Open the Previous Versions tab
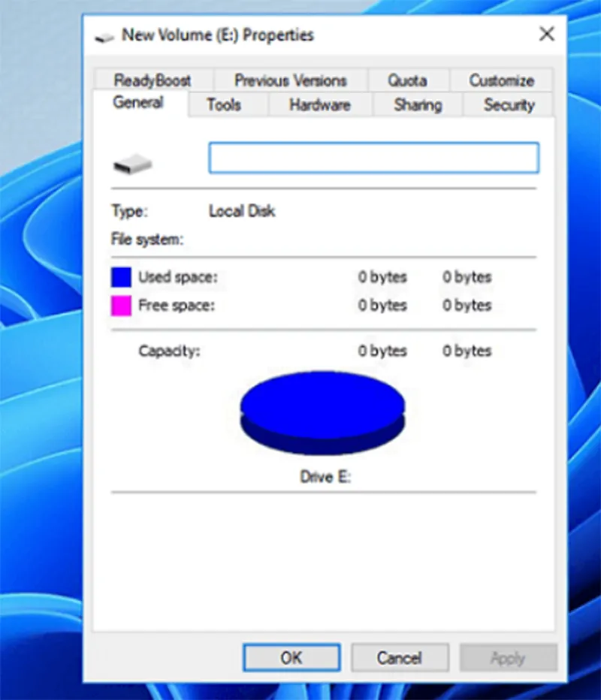This screenshot has height=700, width=601. 291,80
